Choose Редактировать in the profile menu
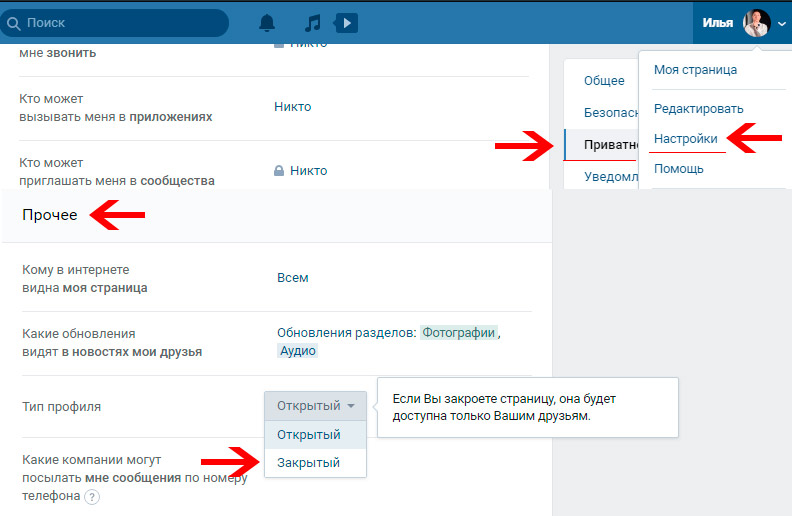Viewport: 792px width, 516px height. pyautogui.click(x=699, y=109)
